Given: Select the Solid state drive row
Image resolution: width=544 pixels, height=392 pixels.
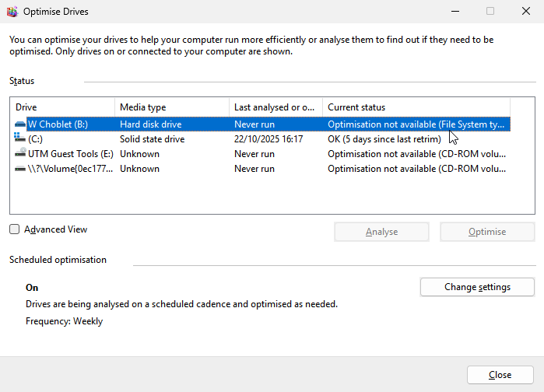Looking at the screenshot, I should (x=152, y=139).
